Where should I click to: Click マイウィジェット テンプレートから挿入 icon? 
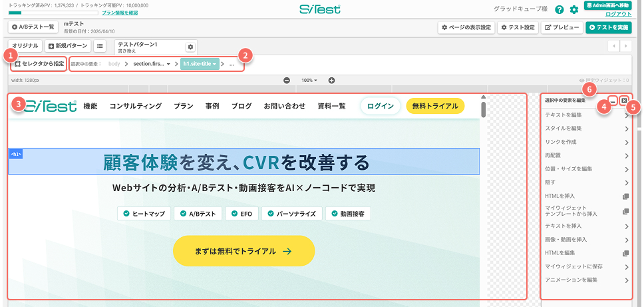(626, 211)
